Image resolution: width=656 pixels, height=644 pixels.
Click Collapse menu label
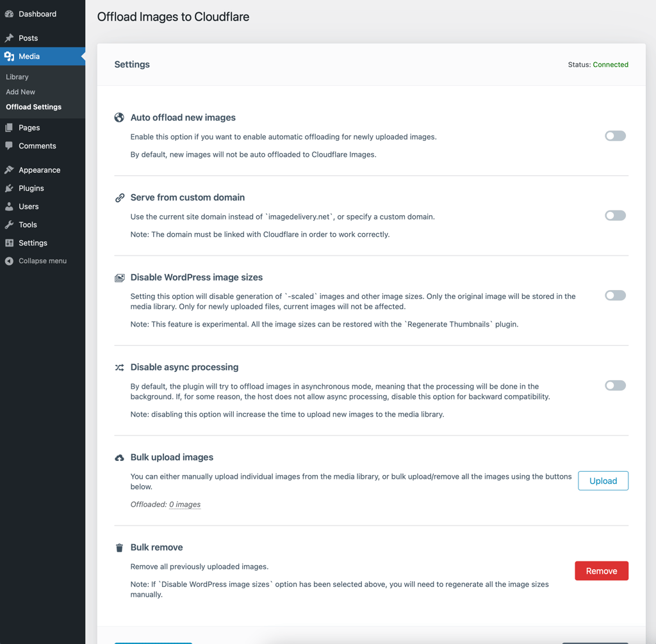(x=43, y=261)
